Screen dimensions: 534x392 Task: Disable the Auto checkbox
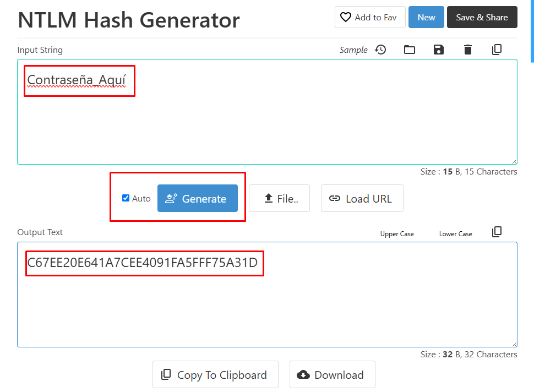[126, 198]
